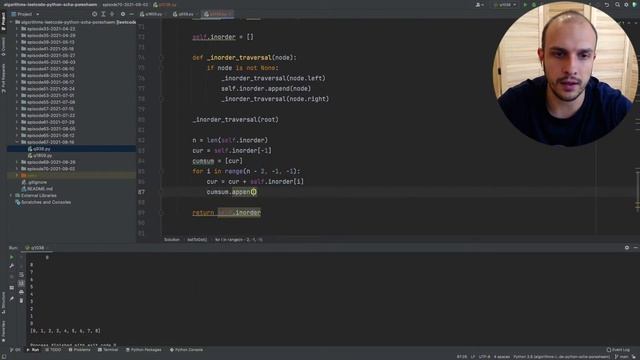The image size is (640, 360).
Task: Expand folder episode35-2021-04-29
Action: tap(17, 36)
